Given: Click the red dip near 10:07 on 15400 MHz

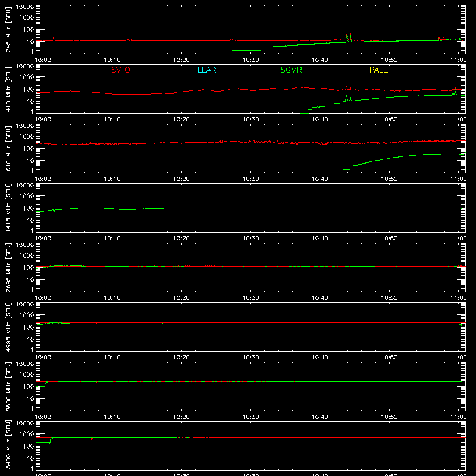Looking at the screenshot, I should (x=92, y=439).
